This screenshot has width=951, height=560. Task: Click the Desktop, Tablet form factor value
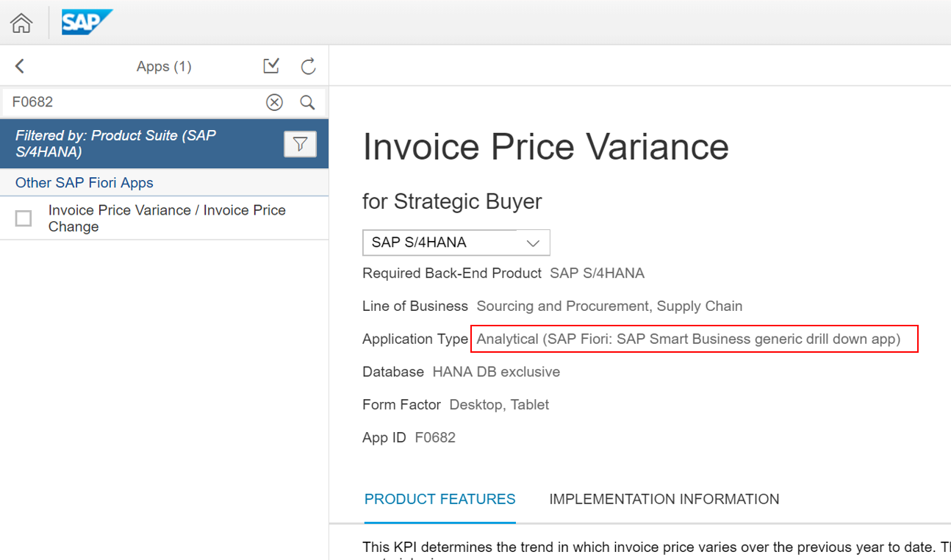click(499, 405)
